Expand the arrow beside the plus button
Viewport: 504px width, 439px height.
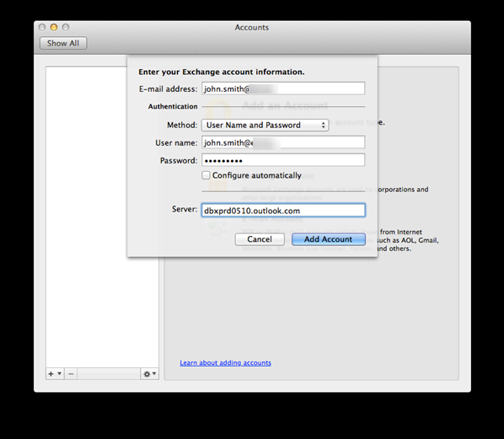point(60,373)
